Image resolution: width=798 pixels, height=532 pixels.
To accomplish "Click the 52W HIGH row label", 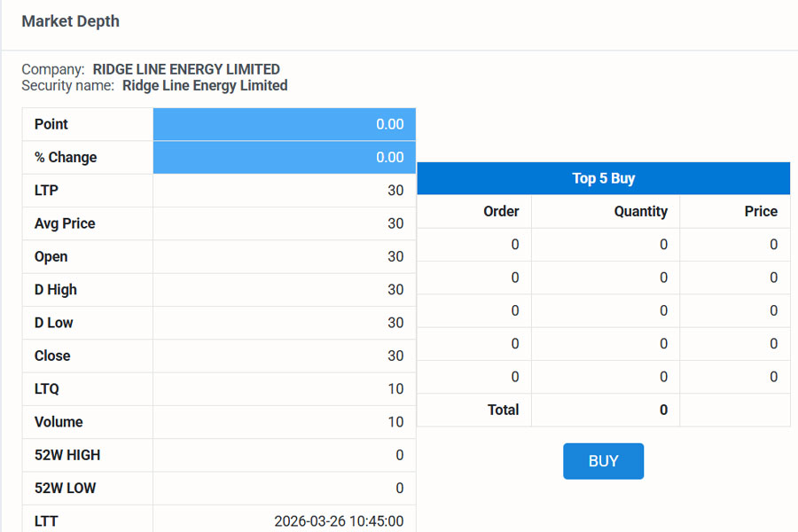I will point(67,455).
